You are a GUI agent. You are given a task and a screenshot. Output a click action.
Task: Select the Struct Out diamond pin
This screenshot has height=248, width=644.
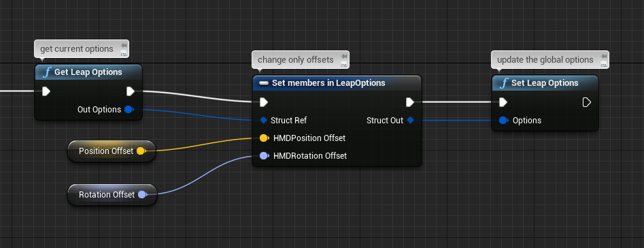tap(410, 121)
